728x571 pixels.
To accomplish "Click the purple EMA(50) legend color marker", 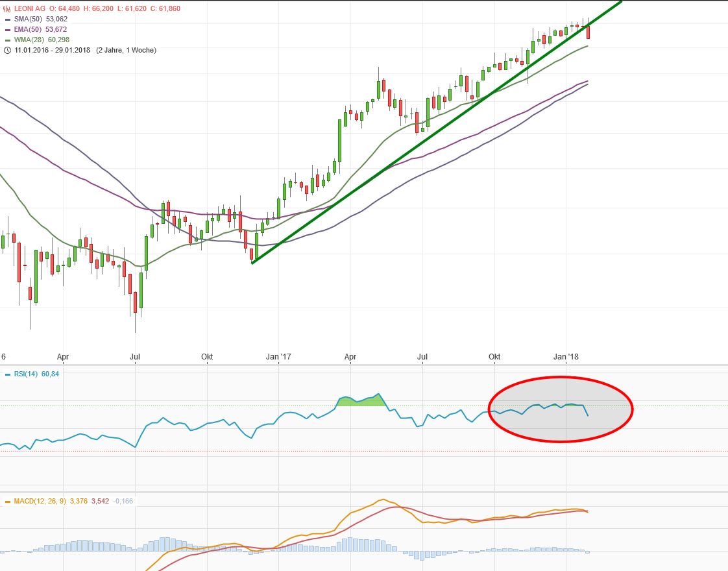I will pos(7,30).
